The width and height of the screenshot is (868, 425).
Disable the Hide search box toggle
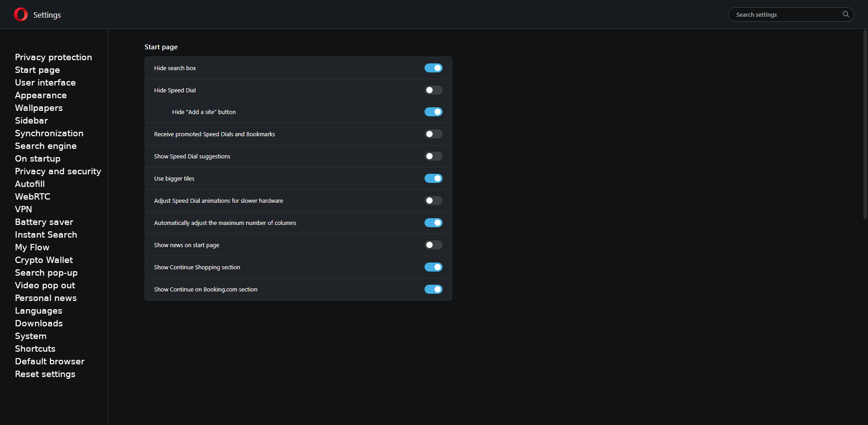[x=433, y=68]
